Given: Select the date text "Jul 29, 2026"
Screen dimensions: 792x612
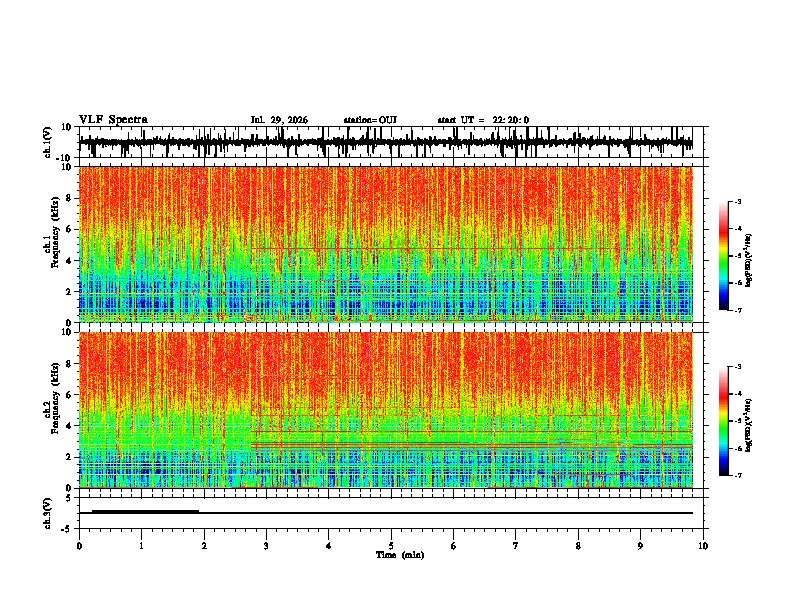Looking at the screenshot, I should 279,120.
